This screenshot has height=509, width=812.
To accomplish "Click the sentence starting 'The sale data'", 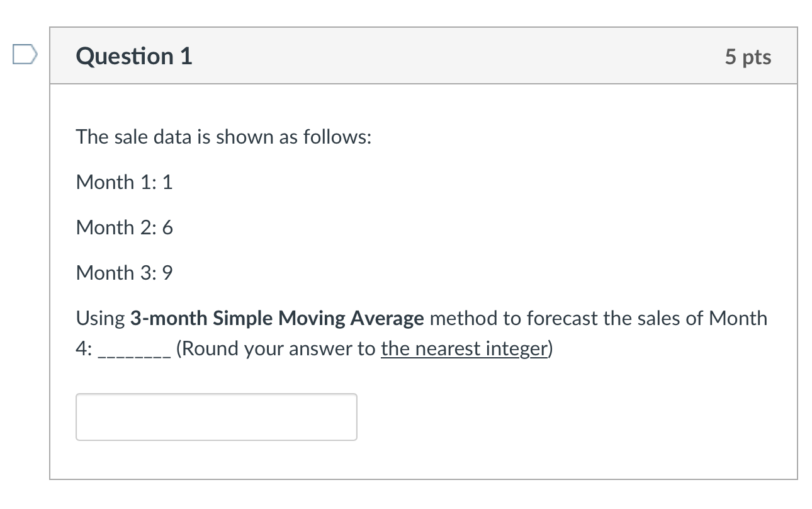I will 223,137.
